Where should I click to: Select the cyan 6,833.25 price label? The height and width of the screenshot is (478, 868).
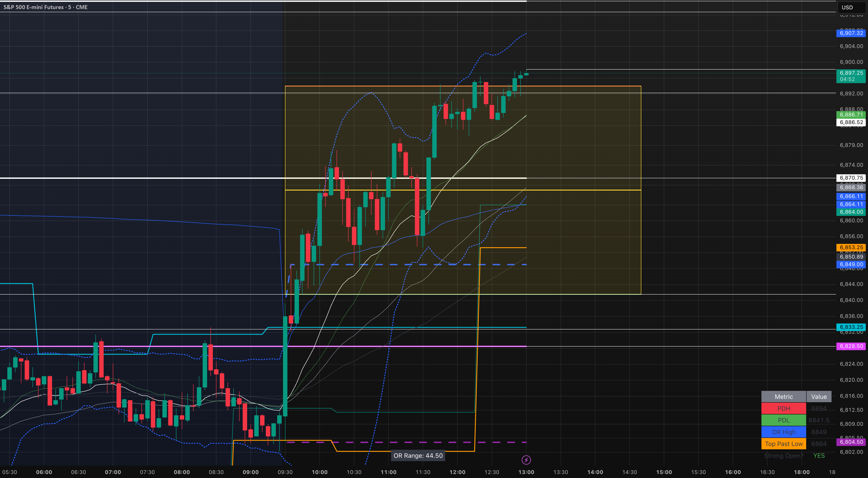(x=851, y=327)
